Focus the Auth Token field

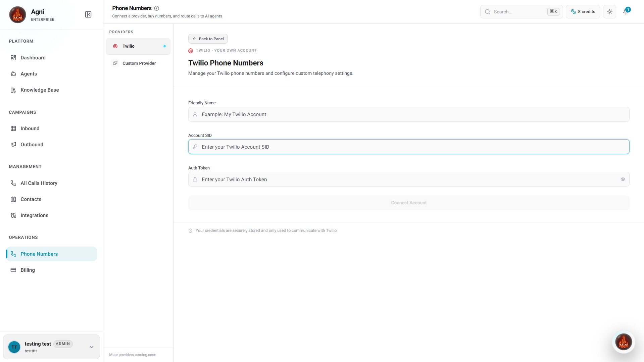coord(409,179)
